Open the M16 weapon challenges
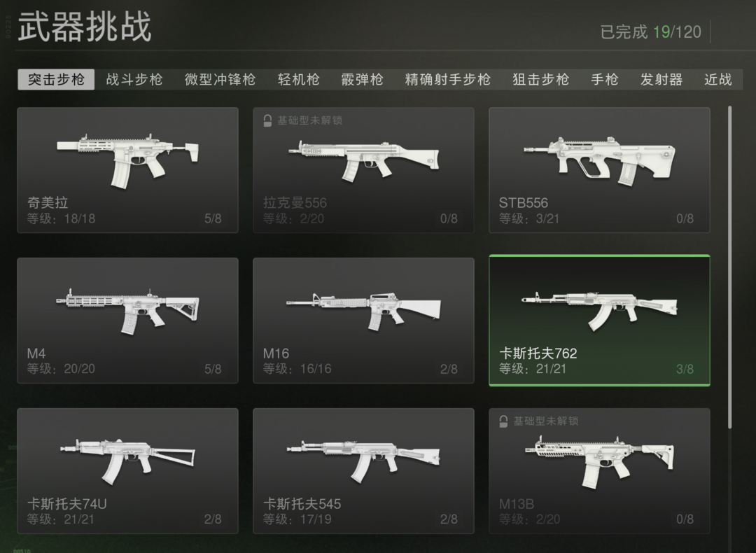The width and height of the screenshot is (756, 553). 363,321
